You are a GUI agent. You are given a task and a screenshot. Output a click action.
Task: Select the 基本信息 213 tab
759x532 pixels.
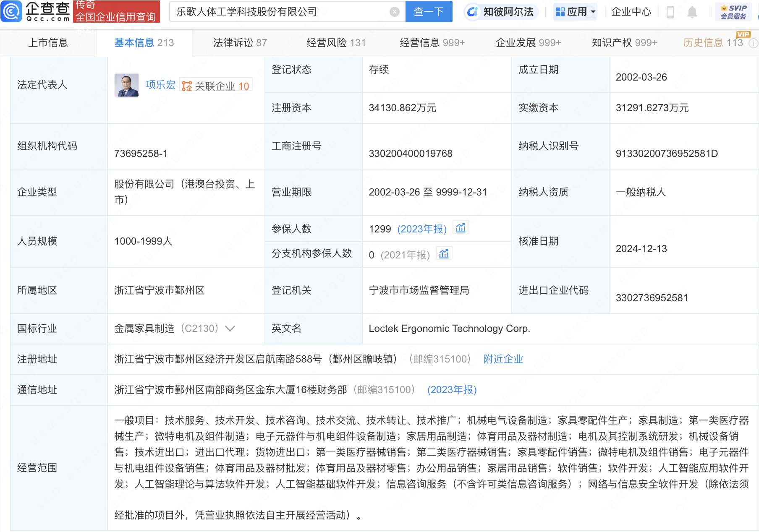(x=144, y=43)
